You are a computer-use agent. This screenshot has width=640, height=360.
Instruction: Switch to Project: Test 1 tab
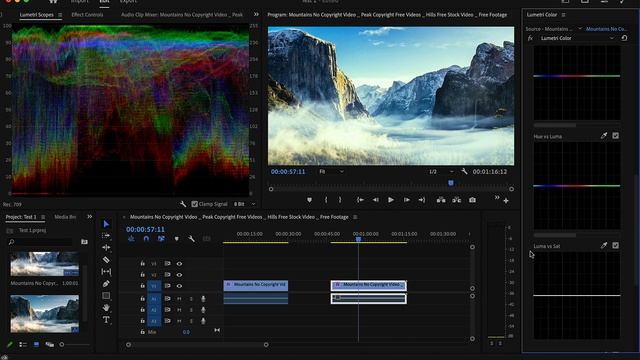(21, 217)
